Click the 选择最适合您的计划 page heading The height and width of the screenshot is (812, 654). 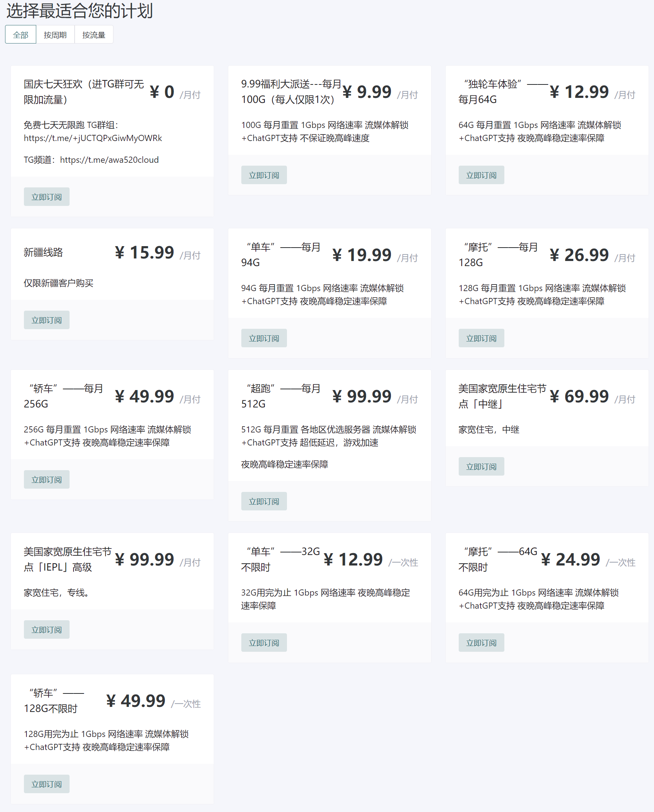[x=79, y=11]
